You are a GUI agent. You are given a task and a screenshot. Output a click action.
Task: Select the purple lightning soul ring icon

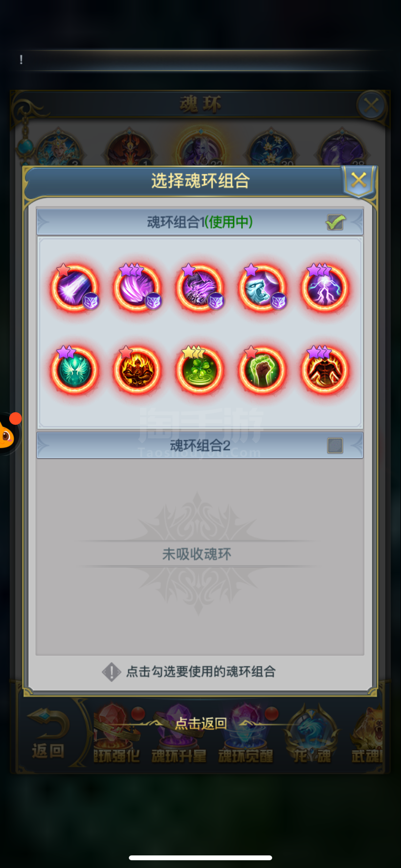pyautogui.click(x=324, y=288)
